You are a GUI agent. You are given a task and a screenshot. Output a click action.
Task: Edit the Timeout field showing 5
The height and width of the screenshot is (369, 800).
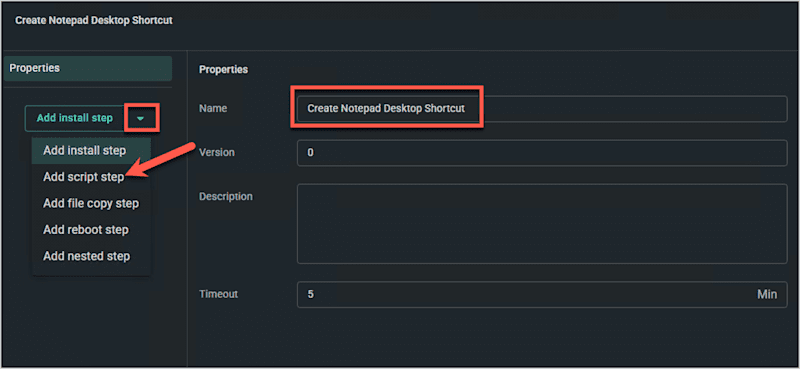(542, 294)
